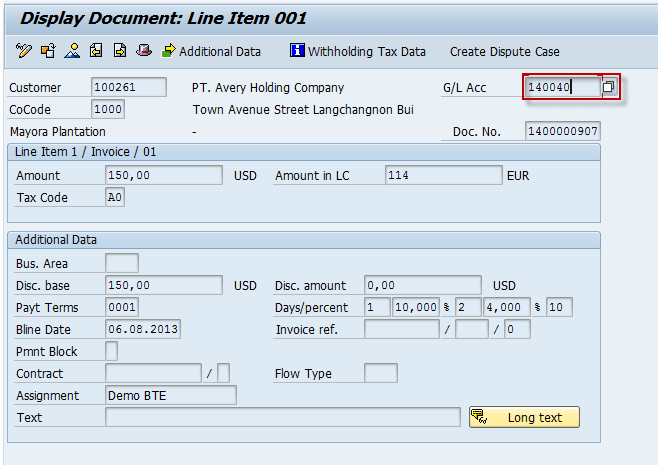Screen dimensions: 658x465
Task: Click the Display/Change pencil icon
Action: click(x=24, y=51)
